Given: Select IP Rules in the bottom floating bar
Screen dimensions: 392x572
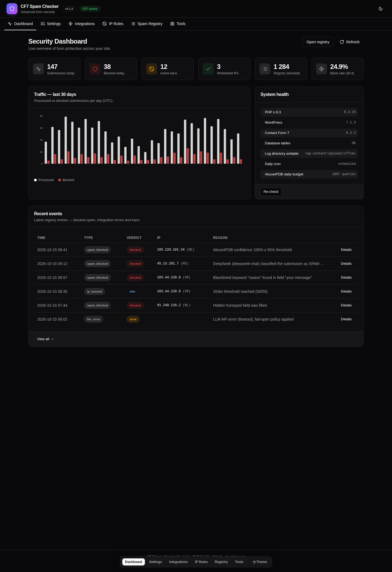Looking at the screenshot, I should click(x=201, y=562).
